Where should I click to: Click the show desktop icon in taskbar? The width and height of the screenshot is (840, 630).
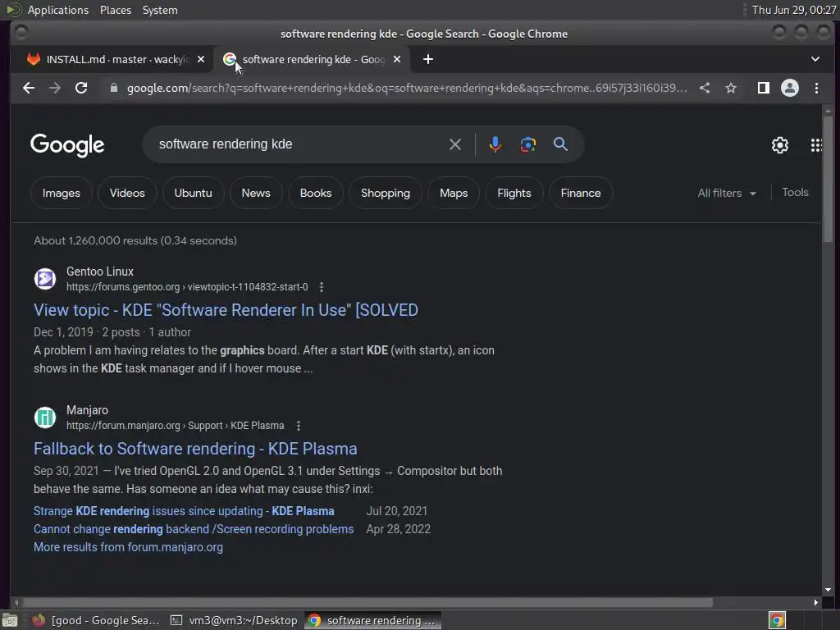tap(10, 620)
